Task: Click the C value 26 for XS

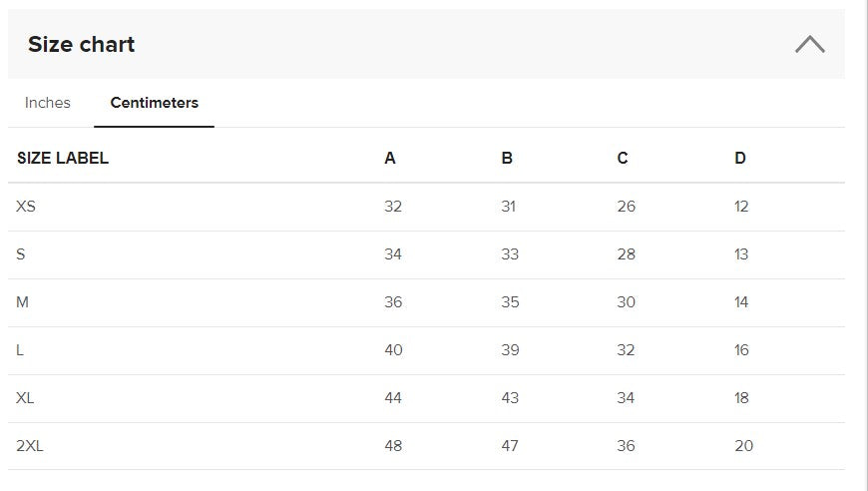Action: click(626, 207)
